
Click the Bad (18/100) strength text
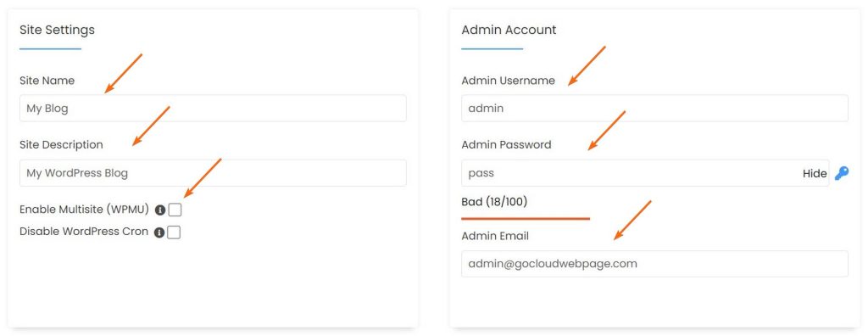494,202
